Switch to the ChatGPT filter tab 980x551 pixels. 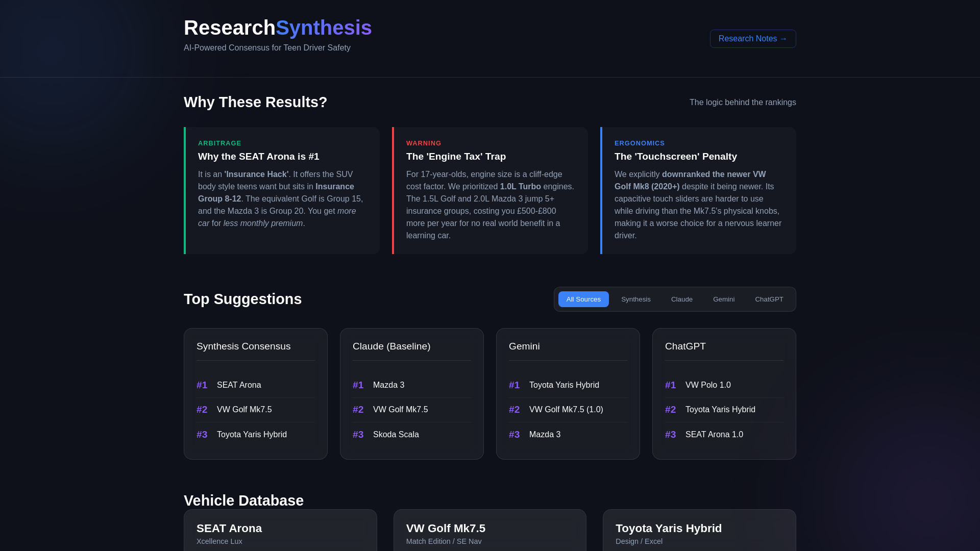click(769, 299)
